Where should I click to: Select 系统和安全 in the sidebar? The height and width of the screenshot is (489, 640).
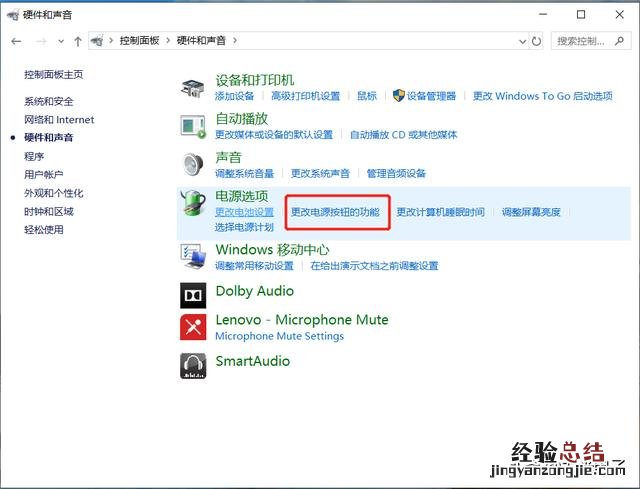pyautogui.click(x=49, y=101)
